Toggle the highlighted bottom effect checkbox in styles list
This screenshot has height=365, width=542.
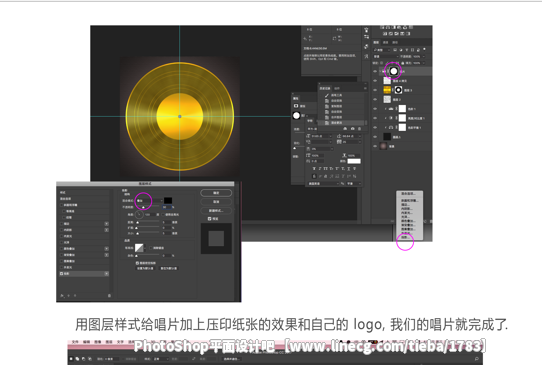click(x=62, y=273)
